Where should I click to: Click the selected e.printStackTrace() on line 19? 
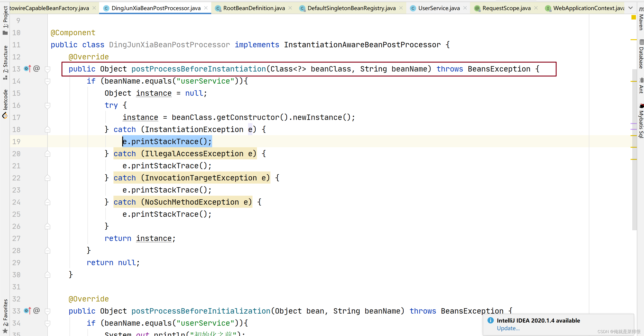point(167,142)
